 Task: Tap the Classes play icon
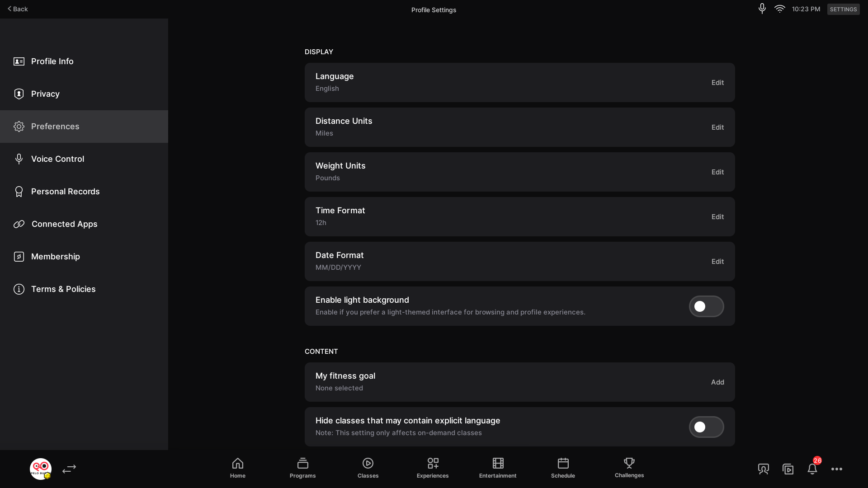368,464
